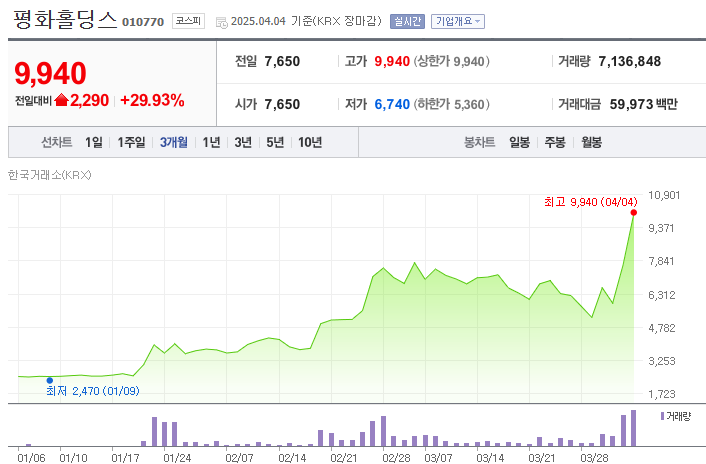This screenshot has height=464, width=706.
Task: Click the 10,901 price axis label
Action: [x=664, y=195]
